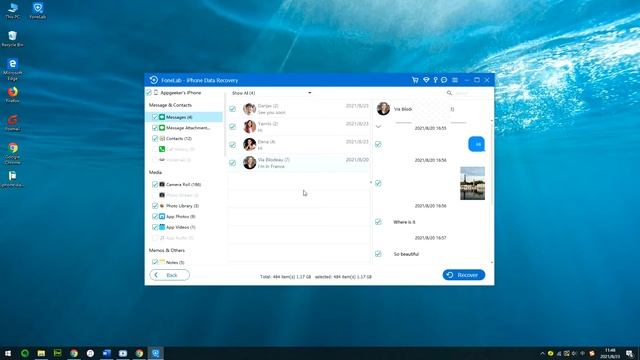Click the Messages green chat icon
The image size is (640, 360).
point(162,117)
